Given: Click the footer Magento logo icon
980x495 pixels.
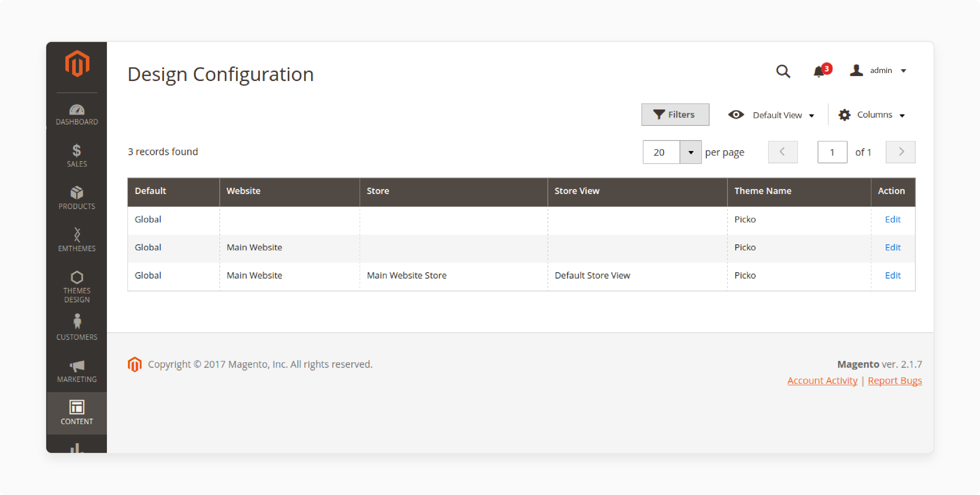Looking at the screenshot, I should tap(135, 364).
